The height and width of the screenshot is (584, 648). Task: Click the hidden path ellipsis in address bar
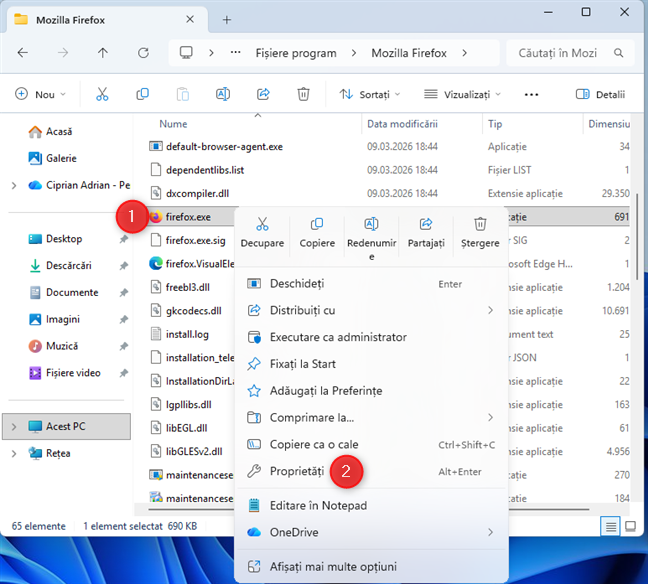[x=236, y=52]
